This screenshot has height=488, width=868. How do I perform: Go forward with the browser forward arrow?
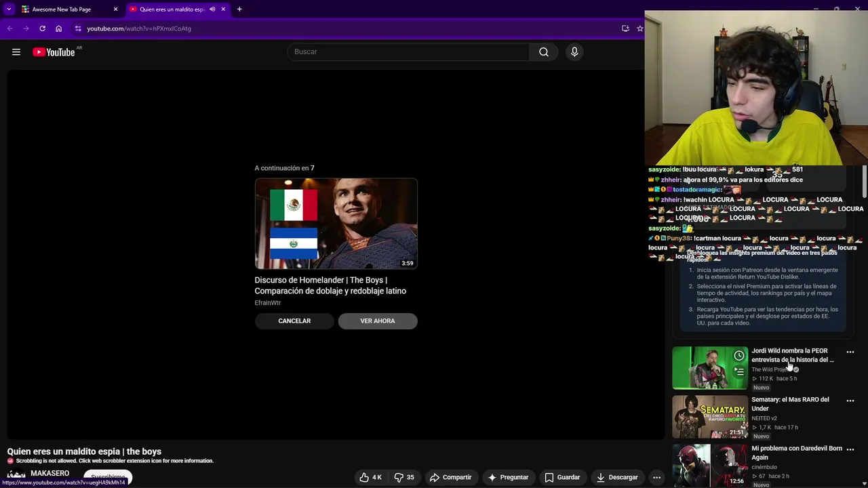[26, 28]
